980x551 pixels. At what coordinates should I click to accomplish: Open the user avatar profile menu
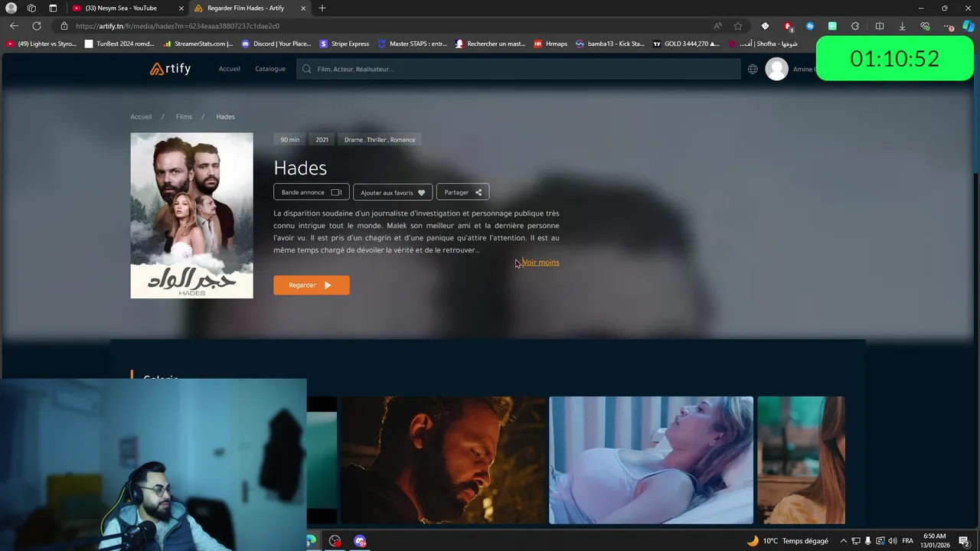coord(776,69)
